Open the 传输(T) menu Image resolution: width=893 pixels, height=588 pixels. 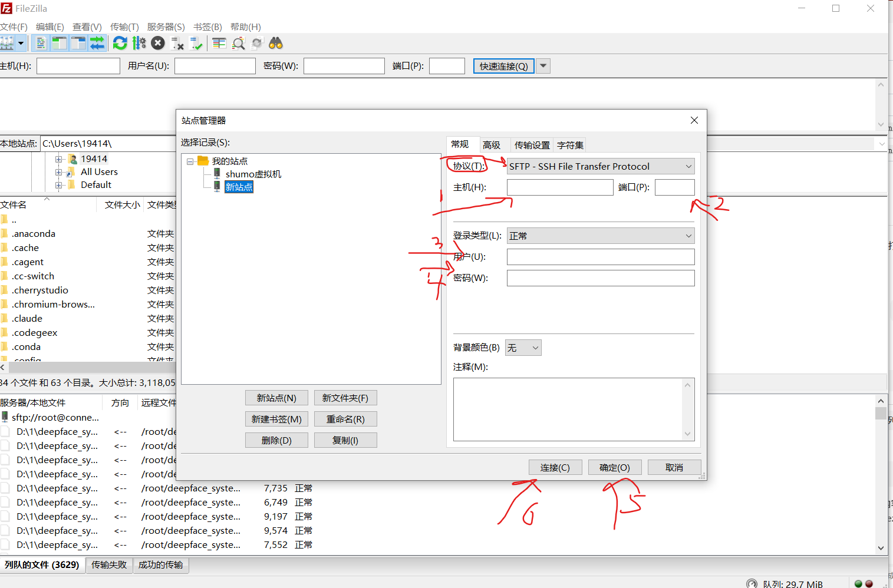124,27
